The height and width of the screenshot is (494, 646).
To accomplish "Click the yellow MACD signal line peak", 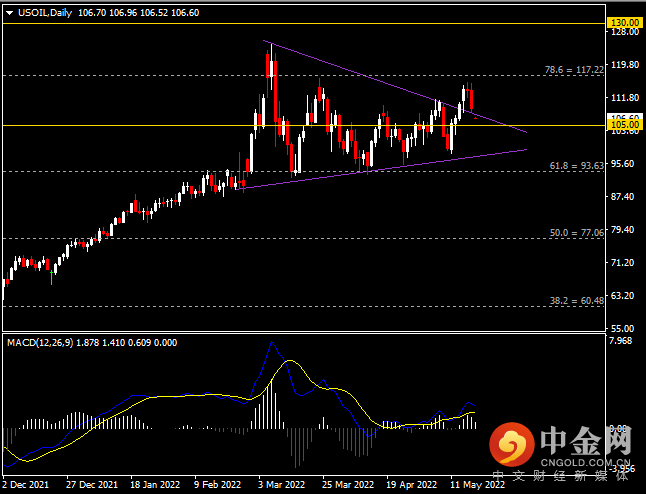I will pos(291,361).
